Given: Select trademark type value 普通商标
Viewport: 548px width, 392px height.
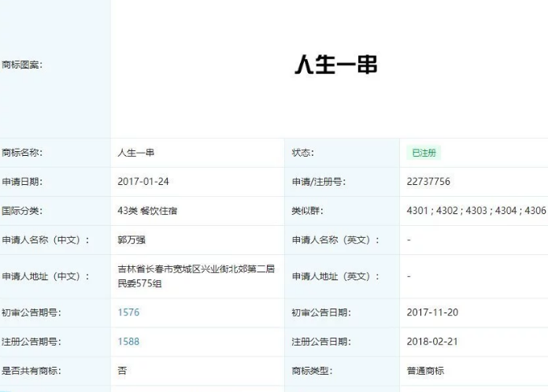Looking at the screenshot, I should pos(425,371).
